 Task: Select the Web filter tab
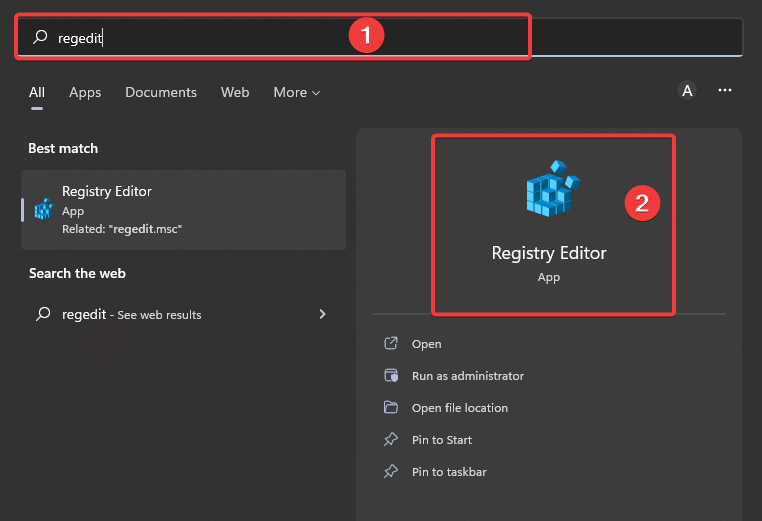click(235, 92)
